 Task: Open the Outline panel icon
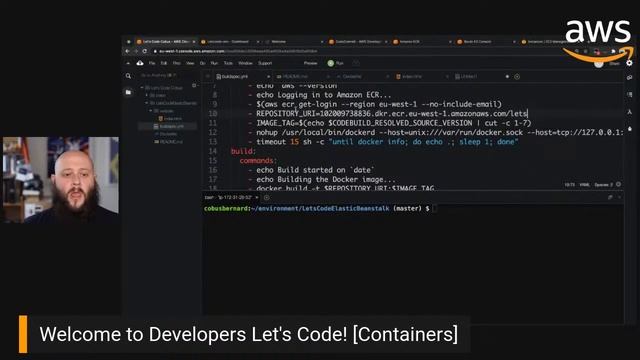pyautogui.click(x=629, y=94)
